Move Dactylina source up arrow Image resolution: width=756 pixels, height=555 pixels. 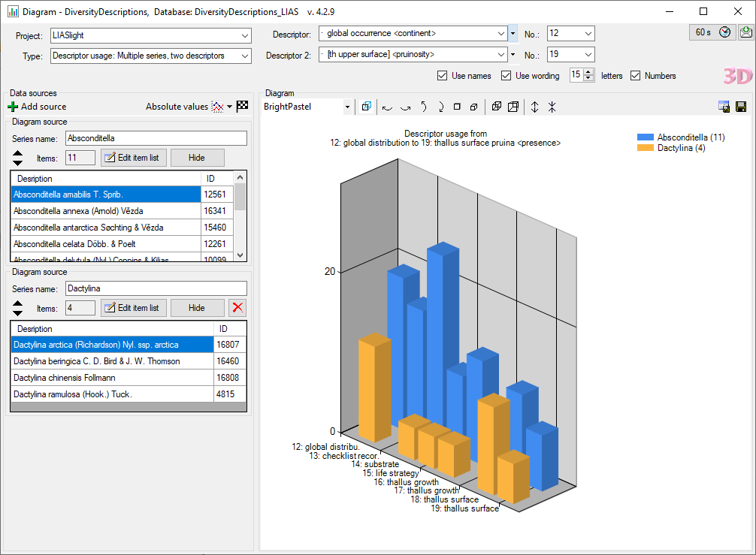[17, 303]
